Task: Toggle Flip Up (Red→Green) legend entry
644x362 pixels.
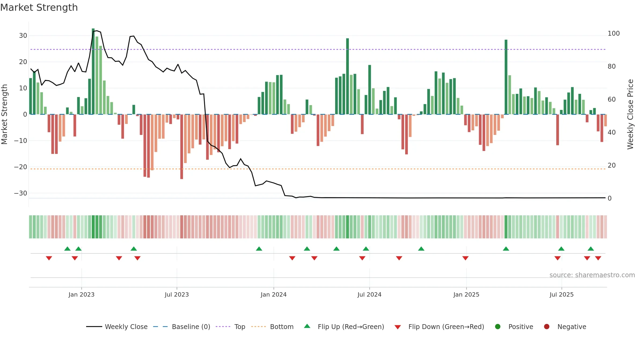Action: click(344, 327)
